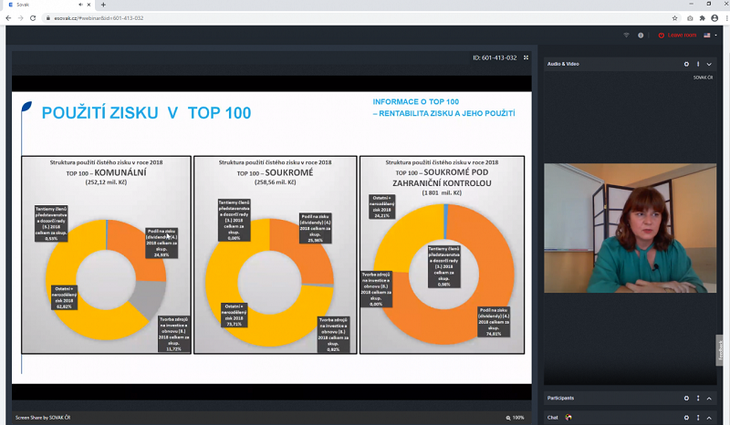Click the 100% zoom control
730x425 pixels.
515,417
